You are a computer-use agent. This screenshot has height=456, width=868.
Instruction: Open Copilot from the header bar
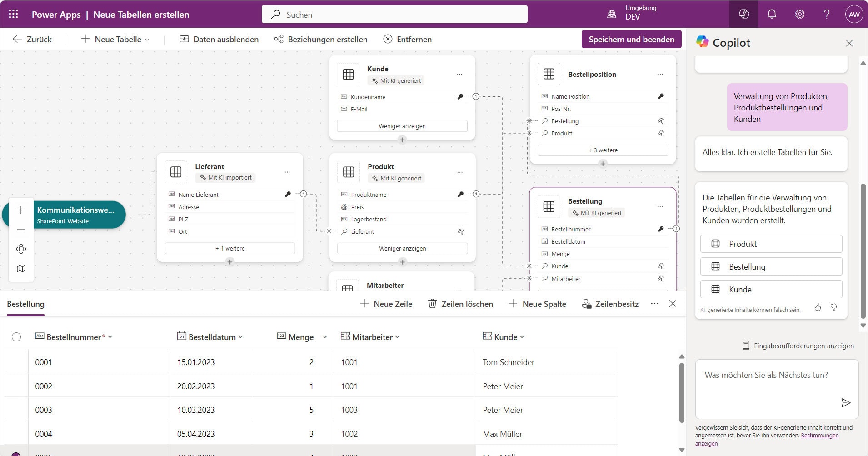point(744,14)
